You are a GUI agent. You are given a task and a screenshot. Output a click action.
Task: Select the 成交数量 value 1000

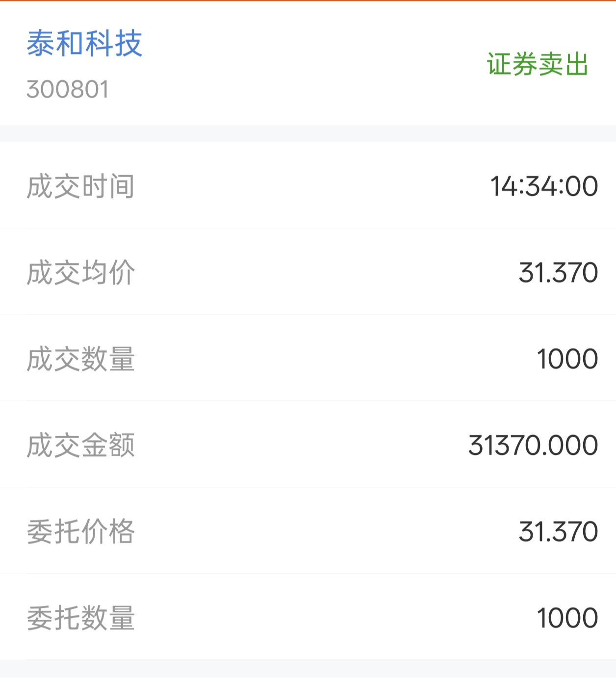tap(567, 359)
